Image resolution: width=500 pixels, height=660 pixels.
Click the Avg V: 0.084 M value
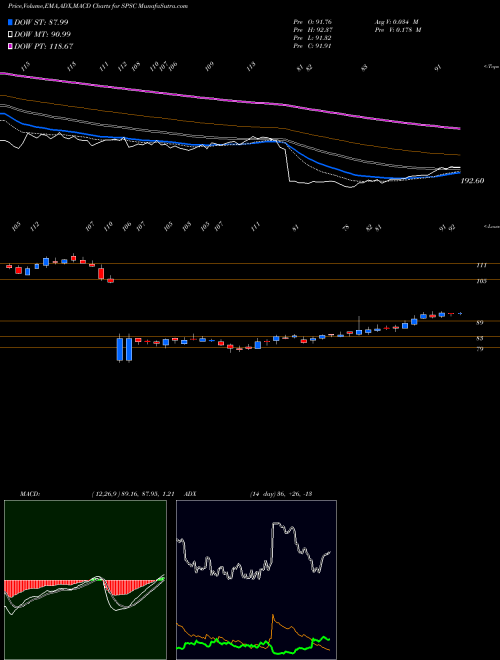396,22
